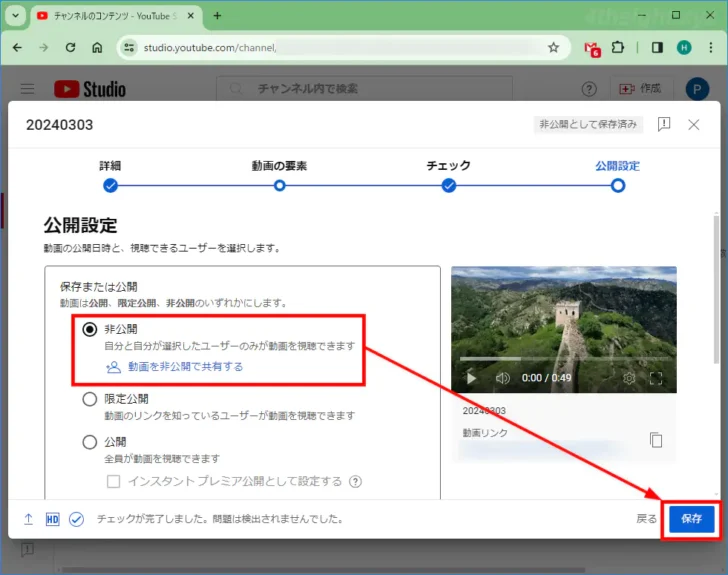Open channel account avatar P

[697, 89]
